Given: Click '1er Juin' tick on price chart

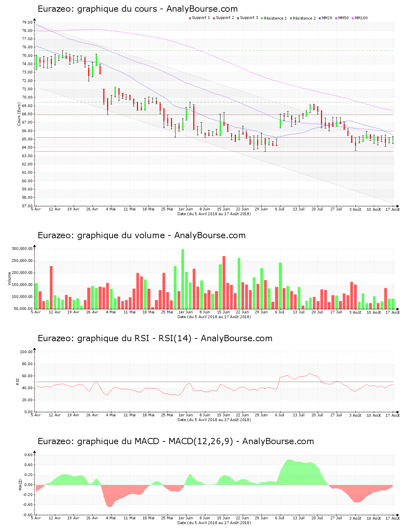Looking at the screenshot, I should [186, 209].
